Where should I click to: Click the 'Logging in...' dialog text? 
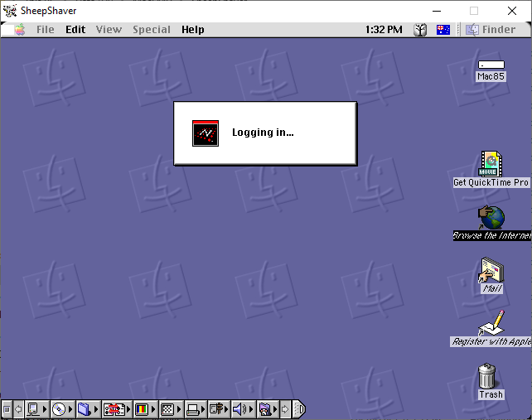point(263,133)
